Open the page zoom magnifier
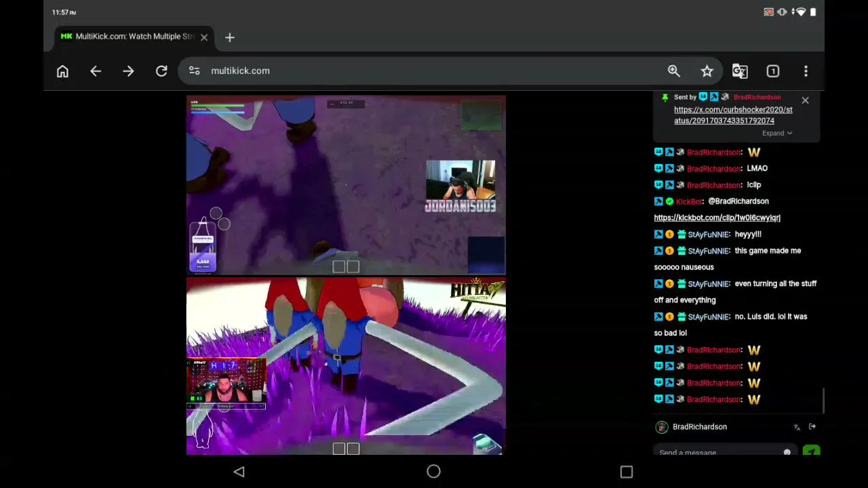868x488 pixels. click(674, 71)
